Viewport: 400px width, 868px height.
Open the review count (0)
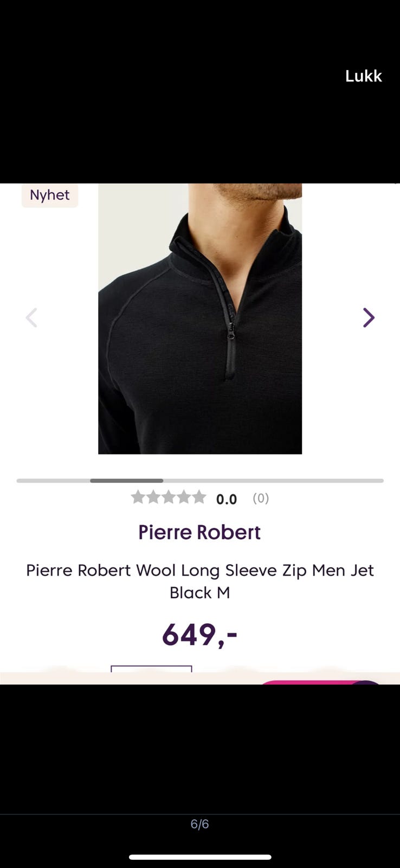click(x=261, y=498)
